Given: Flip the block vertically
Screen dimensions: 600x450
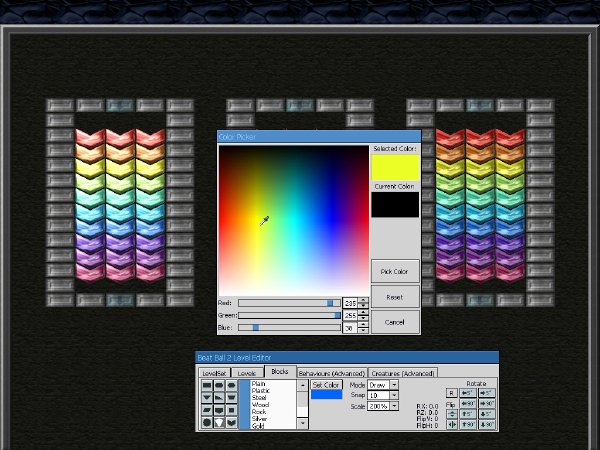Looking at the screenshot, I should click(452, 414).
